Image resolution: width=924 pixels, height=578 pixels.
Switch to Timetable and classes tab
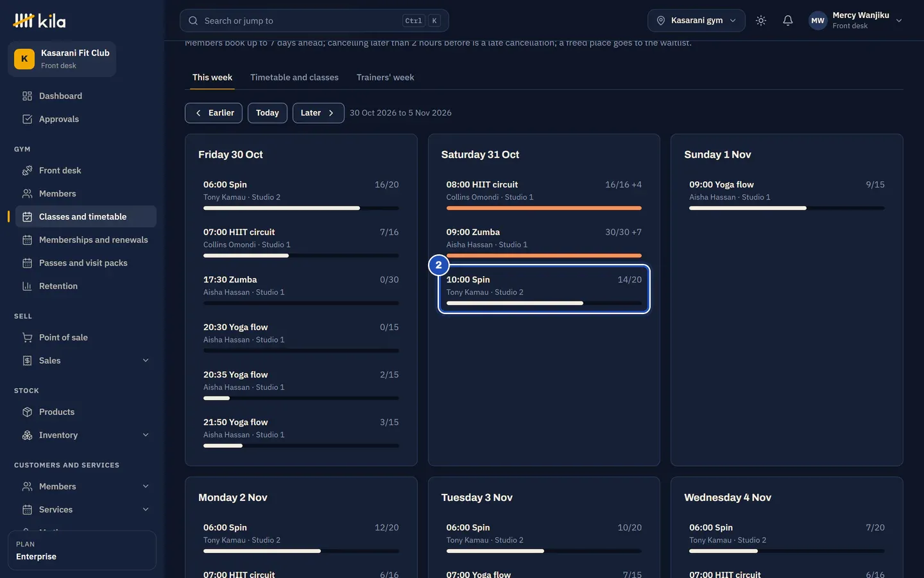click(x=295, y=77)
